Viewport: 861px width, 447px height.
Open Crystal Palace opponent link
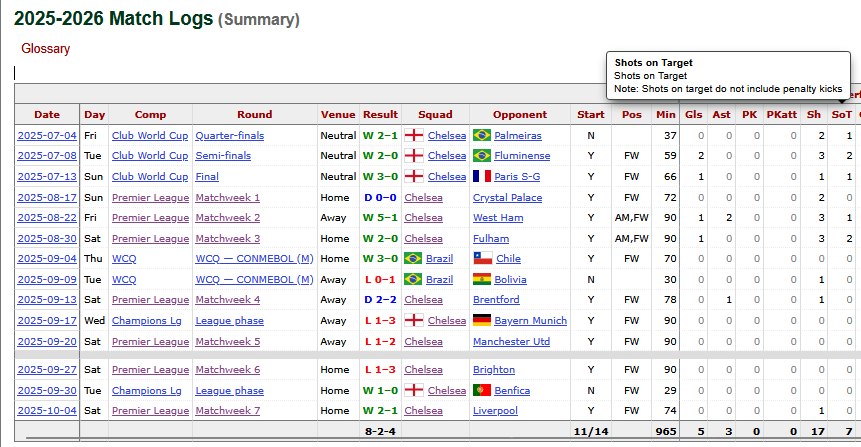(x=507, y=198)
